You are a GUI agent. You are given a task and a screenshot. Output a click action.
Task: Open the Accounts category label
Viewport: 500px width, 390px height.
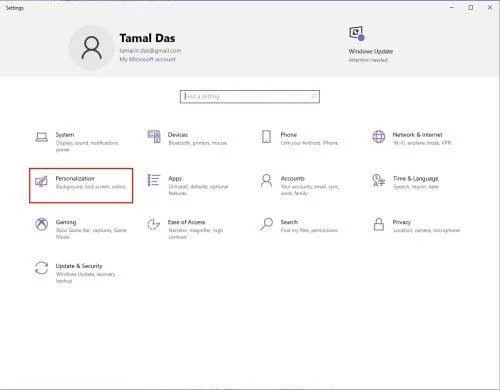[292, 178]
